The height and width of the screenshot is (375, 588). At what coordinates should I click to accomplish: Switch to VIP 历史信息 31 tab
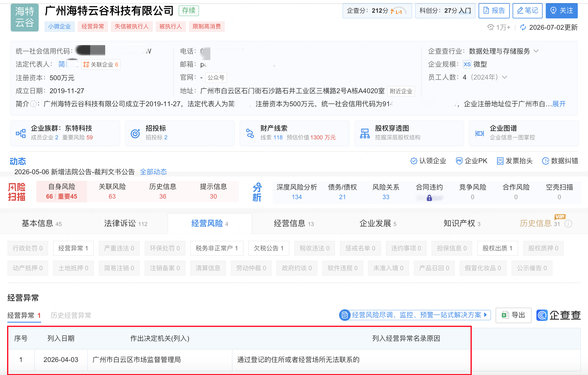[x=540, y=223]
